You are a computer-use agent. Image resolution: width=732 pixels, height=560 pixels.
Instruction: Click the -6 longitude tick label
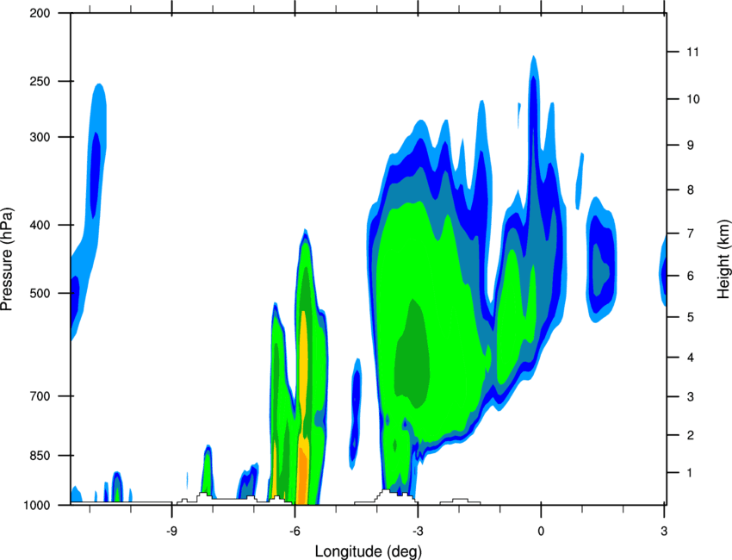click(295, 531)
